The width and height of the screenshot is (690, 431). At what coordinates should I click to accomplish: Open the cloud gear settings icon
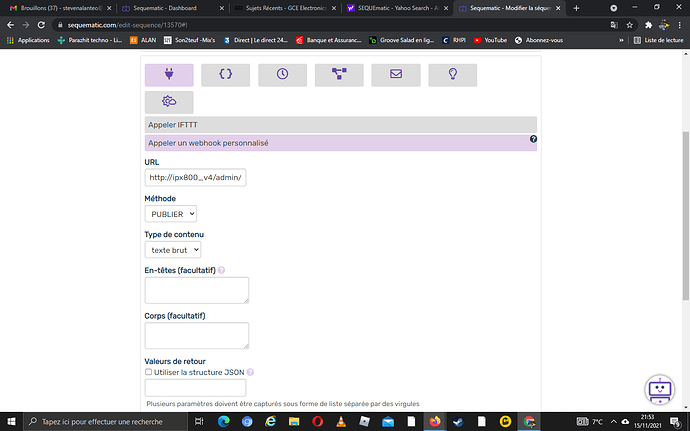coord(169,102)
